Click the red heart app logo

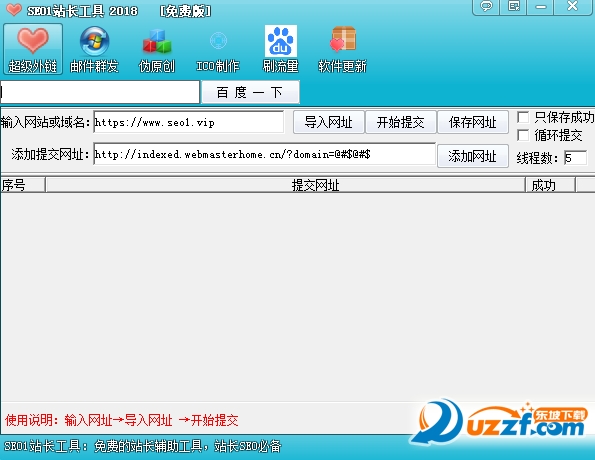14,10
